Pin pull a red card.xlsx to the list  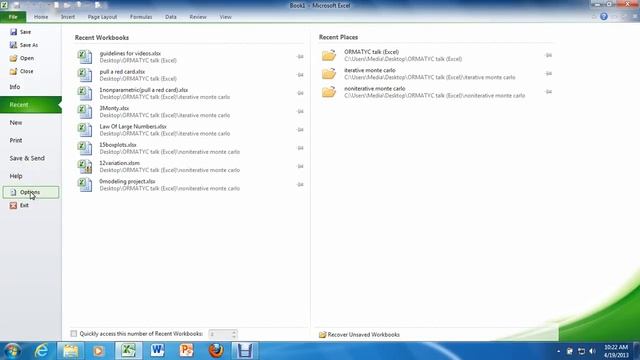coord(300,75)
